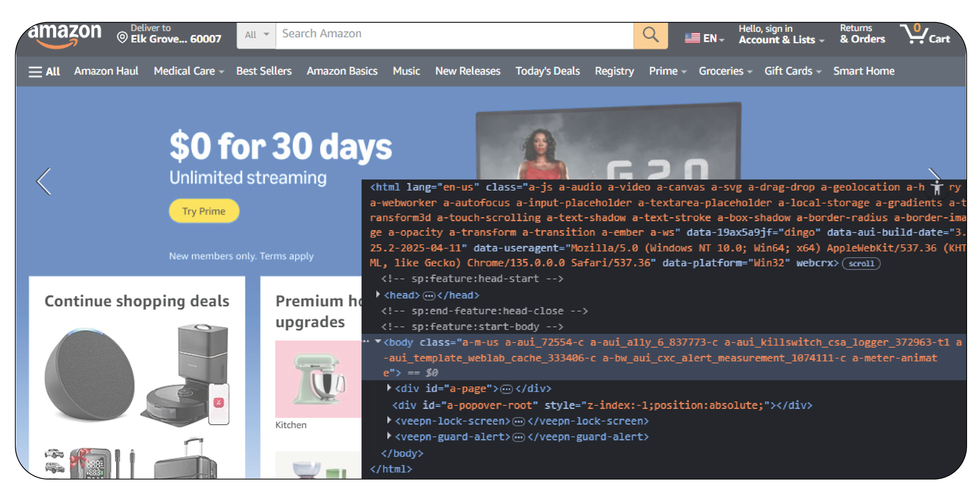Image resolution: width=980 pixels, height=491 pixels.
Task: Select the sp:end-feature:head-close comment
Action: tap(485, 311)
